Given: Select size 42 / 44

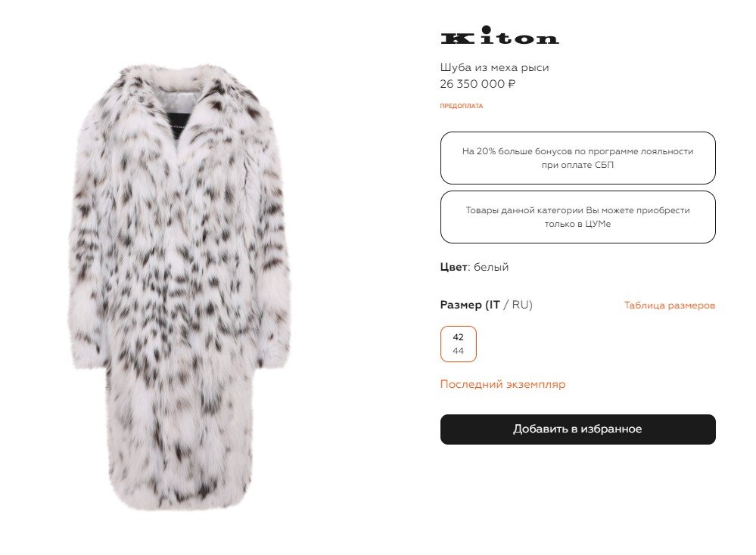Looking at the screenshot, I should point(458,344).
